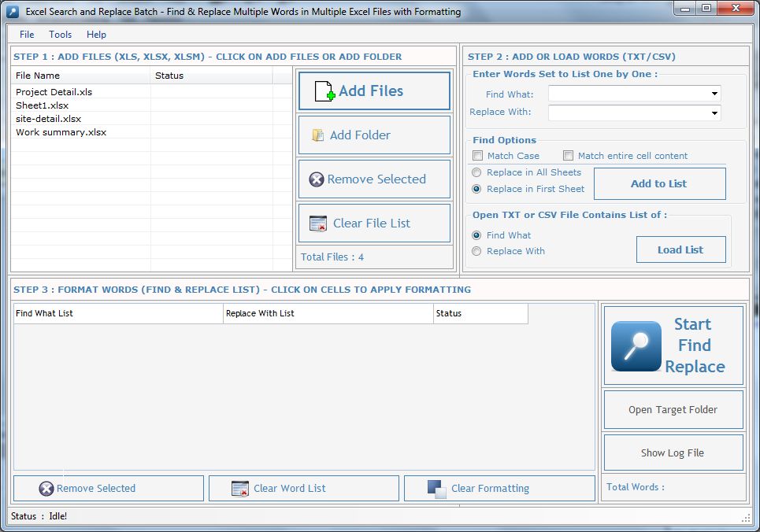The image size is (760, 532).
Task: Select Replace in All Sheets option
Action: coord(476,172)
